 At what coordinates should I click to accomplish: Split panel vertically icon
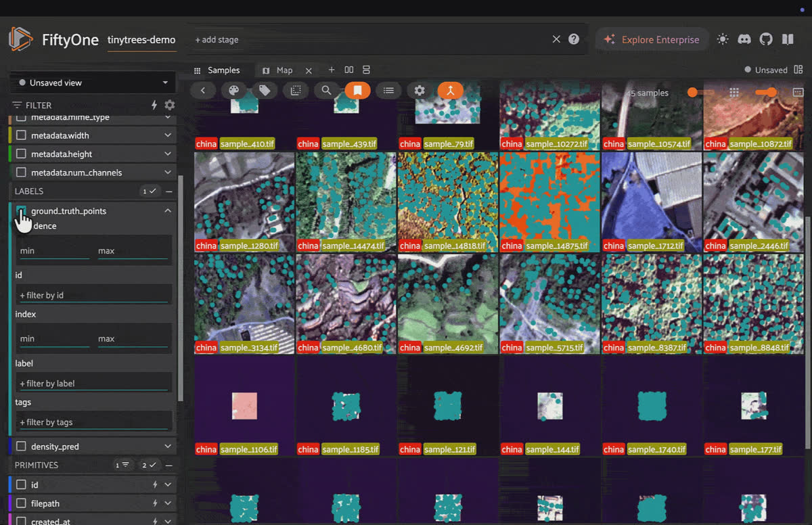coord(367,70)
